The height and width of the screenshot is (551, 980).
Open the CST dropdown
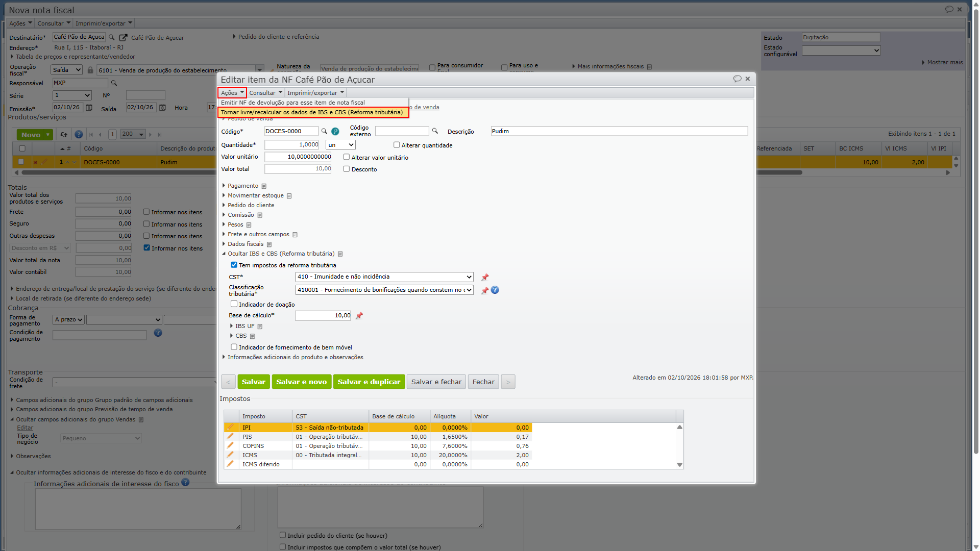click(x=384, y=277)
